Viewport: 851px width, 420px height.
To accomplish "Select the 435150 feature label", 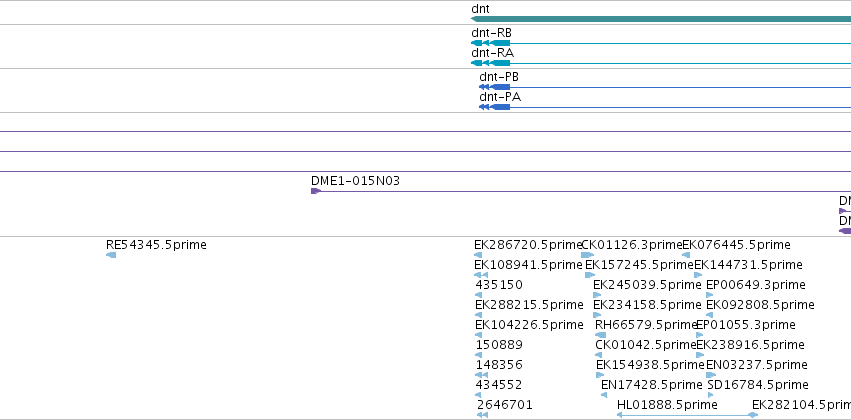I will pyautogui.click(x=499, y=285).
